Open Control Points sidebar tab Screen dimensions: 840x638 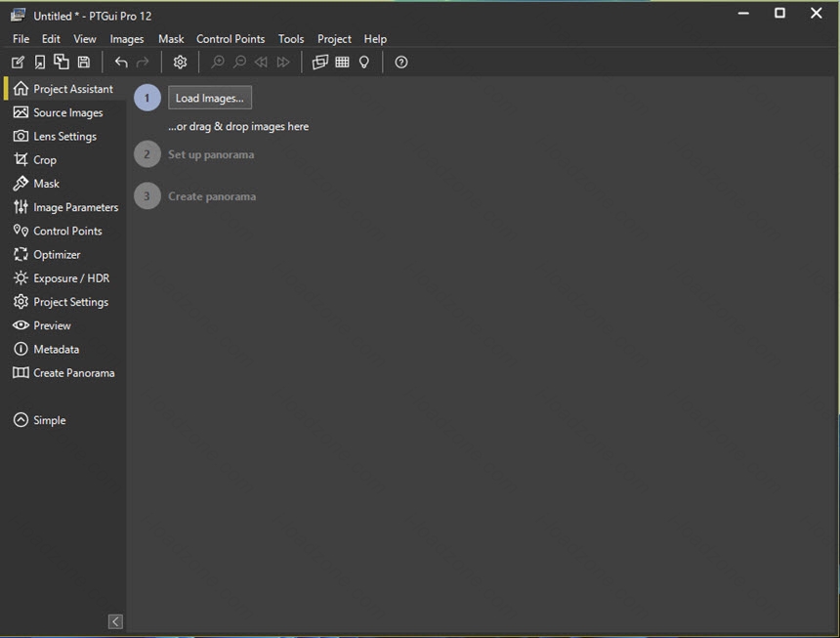[63, 231]
